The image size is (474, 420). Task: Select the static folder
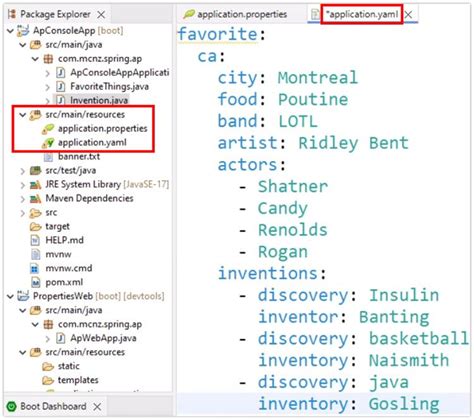click(69, 366)
